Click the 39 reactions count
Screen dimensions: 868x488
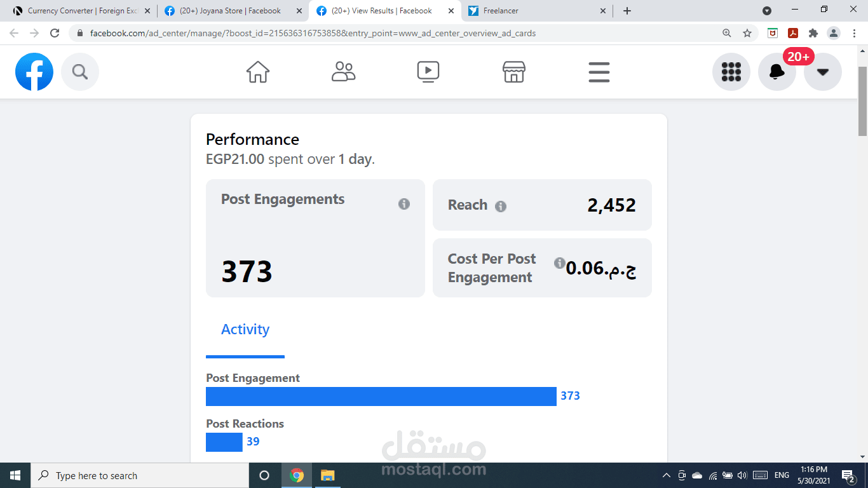point(253,442)
